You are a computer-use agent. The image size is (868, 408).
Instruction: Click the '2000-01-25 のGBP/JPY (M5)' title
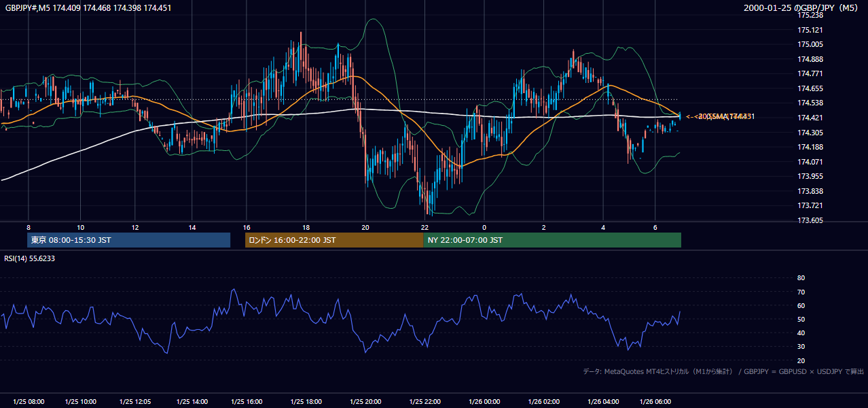tap(801, 8)
